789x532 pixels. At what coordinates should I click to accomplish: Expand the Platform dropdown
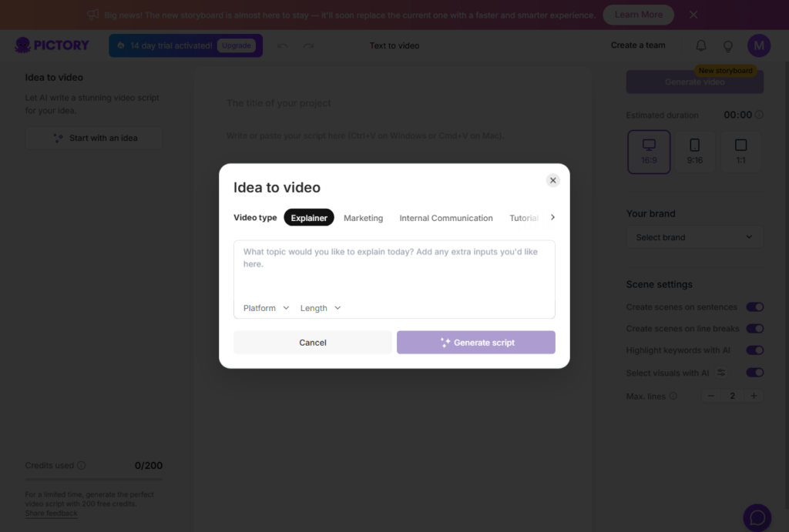click(x=267, y=308)
